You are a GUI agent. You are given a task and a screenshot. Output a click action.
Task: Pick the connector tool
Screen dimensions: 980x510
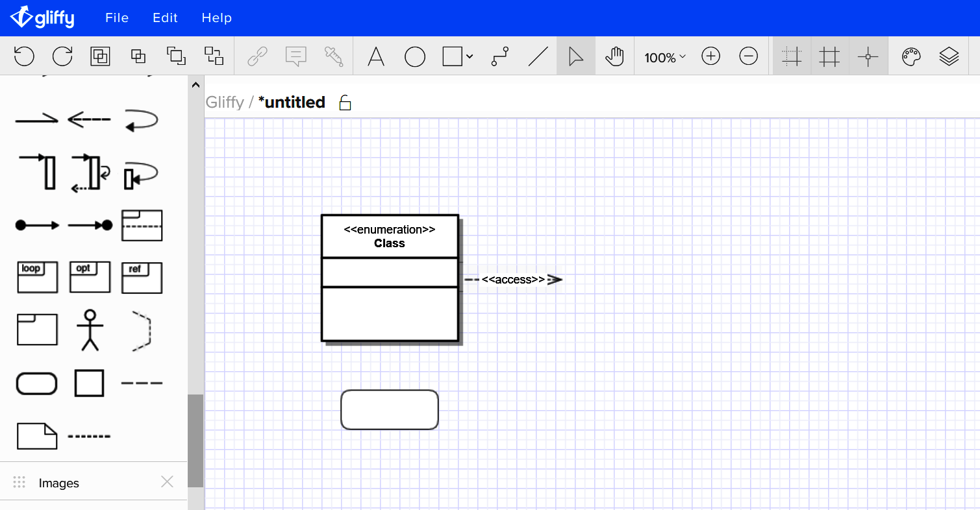tap(499, 56)
